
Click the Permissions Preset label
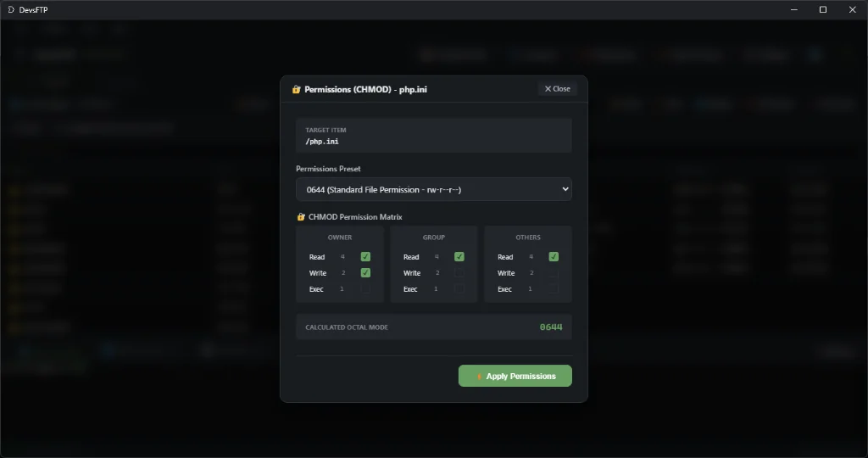point(328,169)
